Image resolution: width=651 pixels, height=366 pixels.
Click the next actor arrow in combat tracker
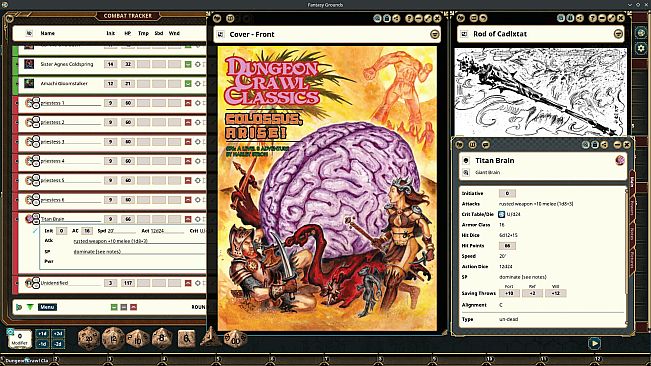point(19,307)
